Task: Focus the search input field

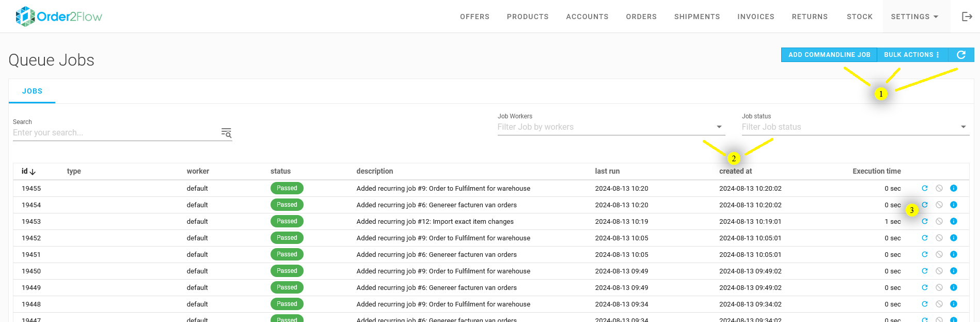Action: (x=114, y=133)
